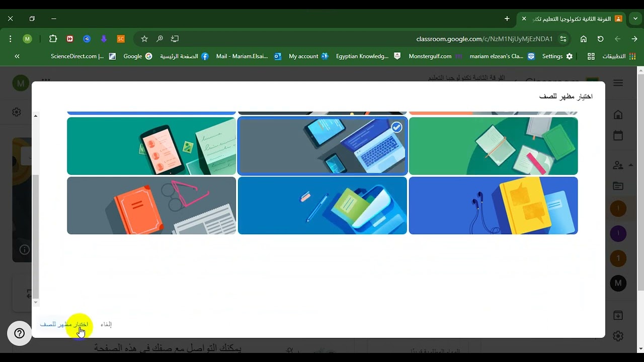Image resolution: width=644 pixels, height=362 pixels.
Task: Open a new browser tab
Action: (507, 19)
